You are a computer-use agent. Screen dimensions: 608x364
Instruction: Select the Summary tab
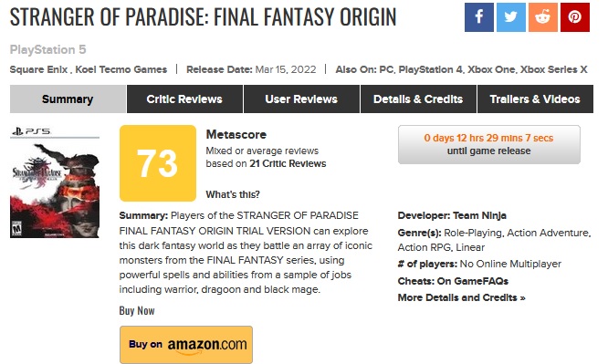[68, 99]
